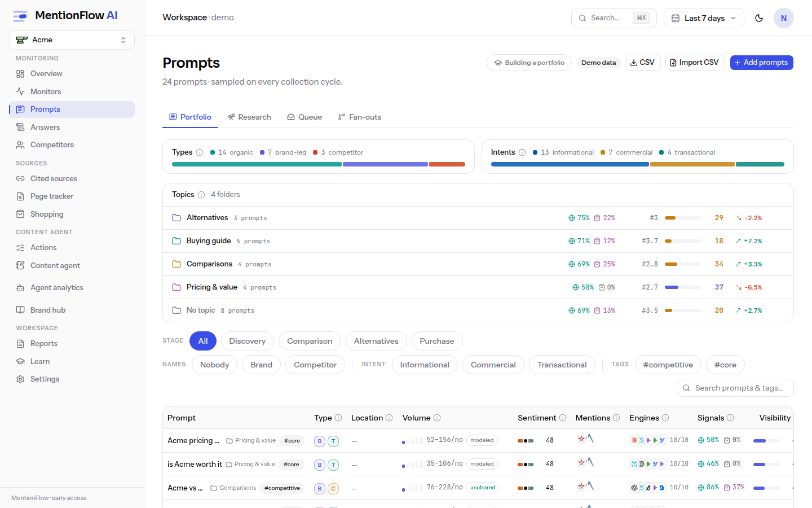Switch to the Portfolio tab
This screenshot has width=812, height=508.
190,117
